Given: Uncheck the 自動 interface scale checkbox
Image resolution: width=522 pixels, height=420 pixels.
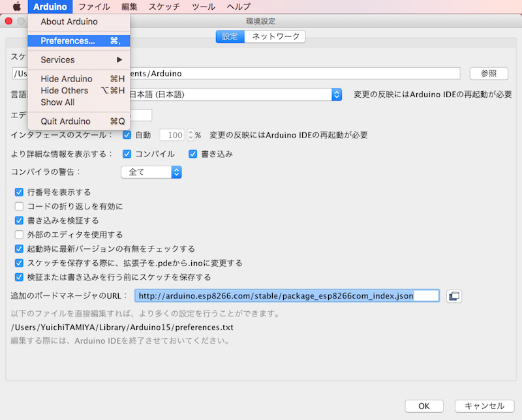Looking at the screenshot, I should pyautogui.click(x=127, y=135).
